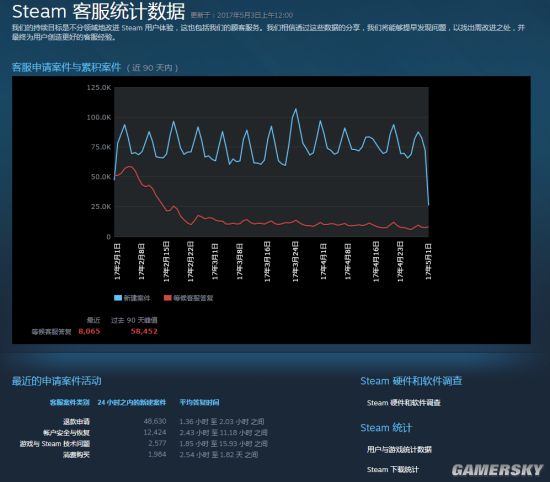The height and width of the screenshot is (482, 550).
Task: Click the 近 90 天内 chart subtitle
Action: pyautogui.click(x=152, y=68)
